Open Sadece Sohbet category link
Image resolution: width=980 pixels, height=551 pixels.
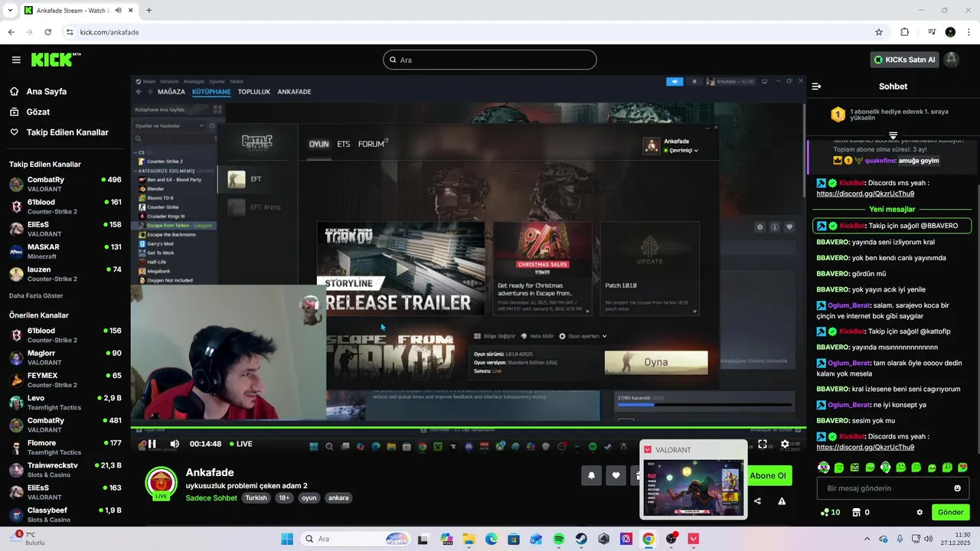coord(211,497)
